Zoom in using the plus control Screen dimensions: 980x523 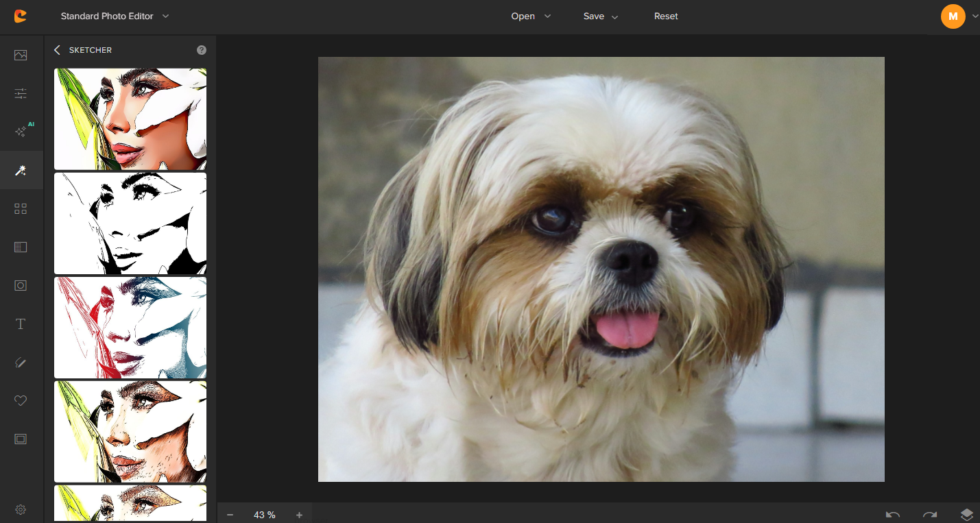pyautogui.click(x=299, y=514)
